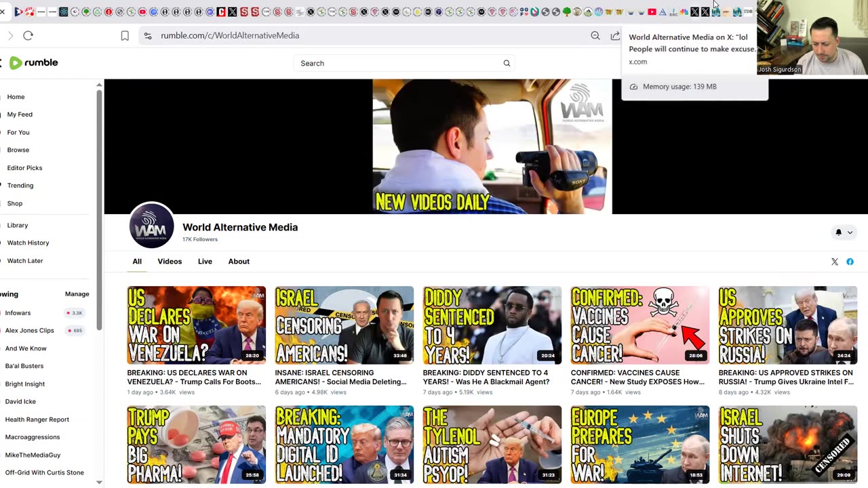Click the Manage following link

(x=77, y=294)
